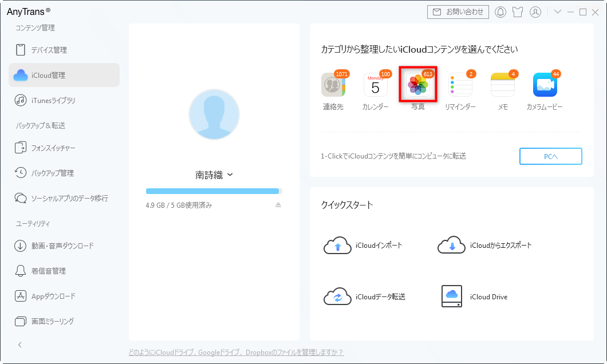This screenshot has height=364, width=607.
Task: Collapse the sidebar with the left chevron
Action: point(19,345)
